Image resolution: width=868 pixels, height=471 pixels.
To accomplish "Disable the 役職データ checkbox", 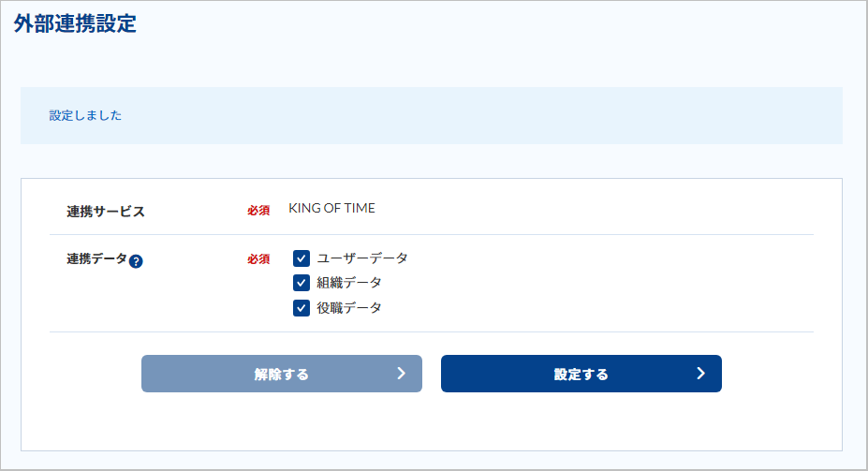I will 302,308.
